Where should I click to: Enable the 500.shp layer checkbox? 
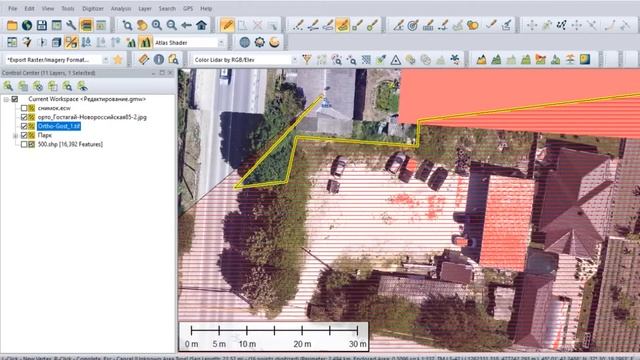[24, 144]
